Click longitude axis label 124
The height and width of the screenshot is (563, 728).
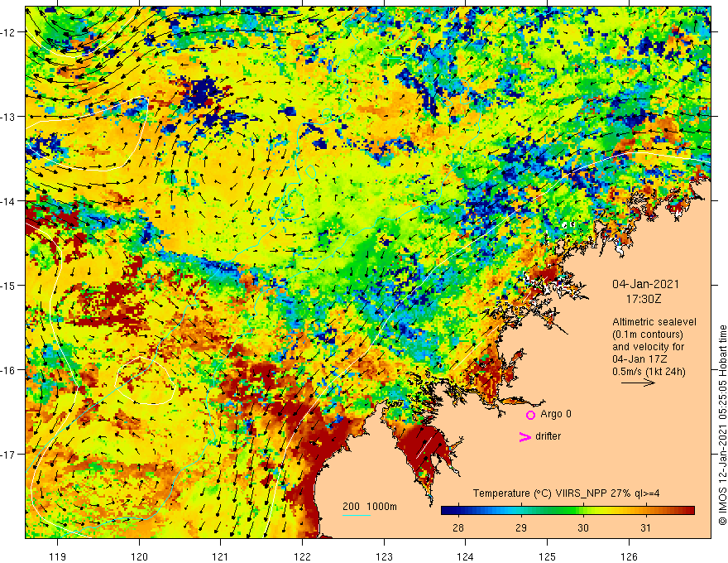coord(466,556)
